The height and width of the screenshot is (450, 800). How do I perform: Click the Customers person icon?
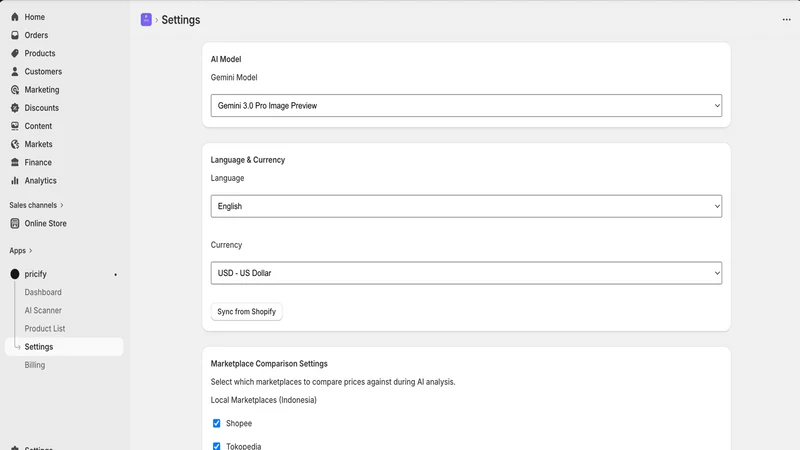pos(15,71)
